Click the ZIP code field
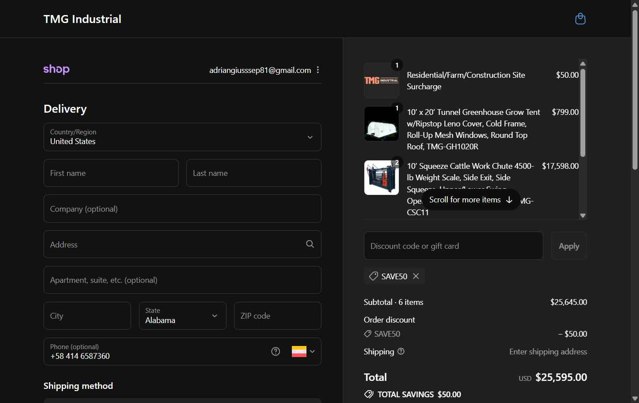Image resolution: width=639 pixels, height=403 pixels. [278, 316]
